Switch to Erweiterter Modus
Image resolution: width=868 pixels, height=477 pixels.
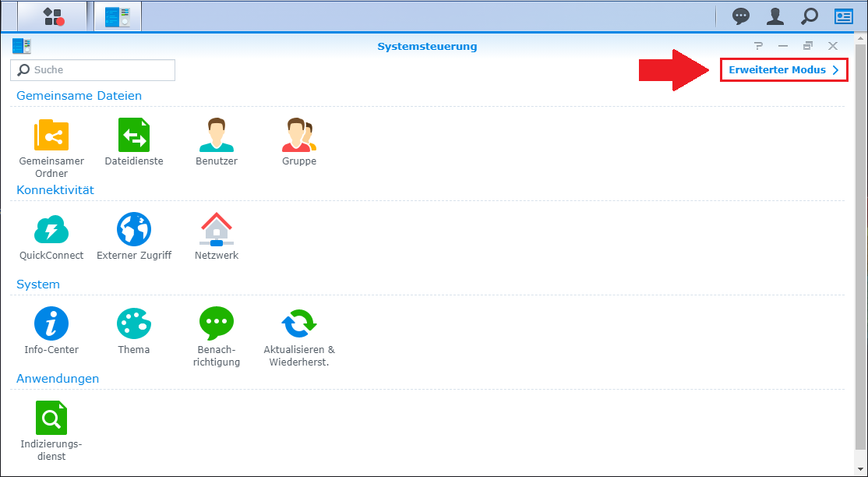pyautogui.click(x=783, y=70)
